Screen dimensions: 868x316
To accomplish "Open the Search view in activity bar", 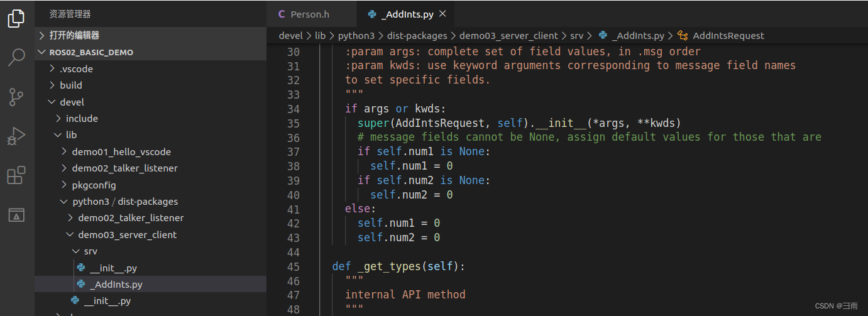I will (x=16, y=57).
